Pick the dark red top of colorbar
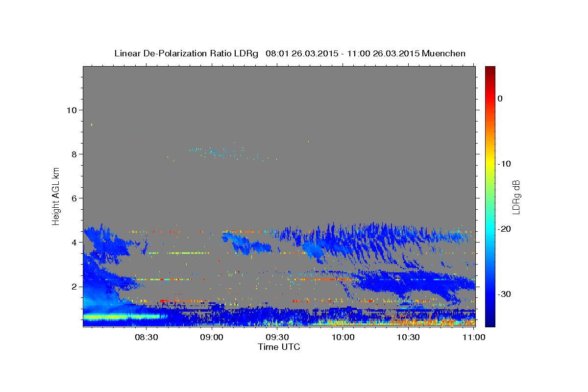Image resolution: width=588 pixels, height=392 pixels. [490, 70]
